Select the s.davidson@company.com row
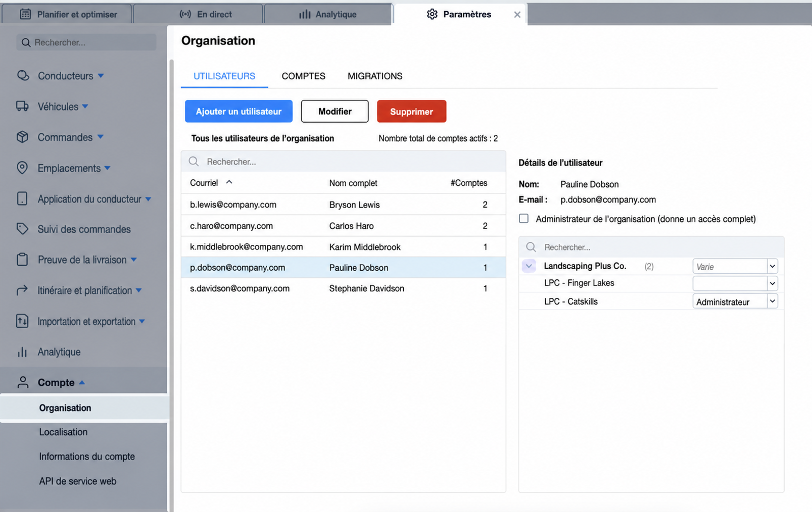812x512 pixels. click(344, 288)
